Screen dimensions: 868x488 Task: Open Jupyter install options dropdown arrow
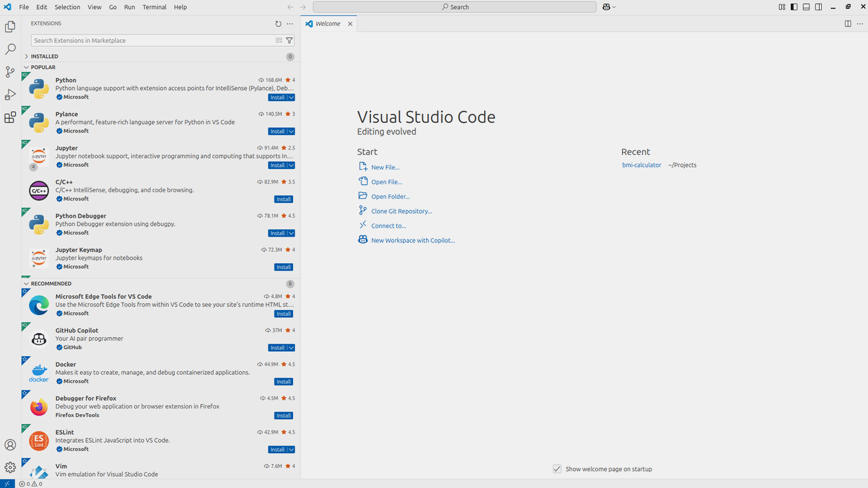pyautogui.click(x=291, y=165)
